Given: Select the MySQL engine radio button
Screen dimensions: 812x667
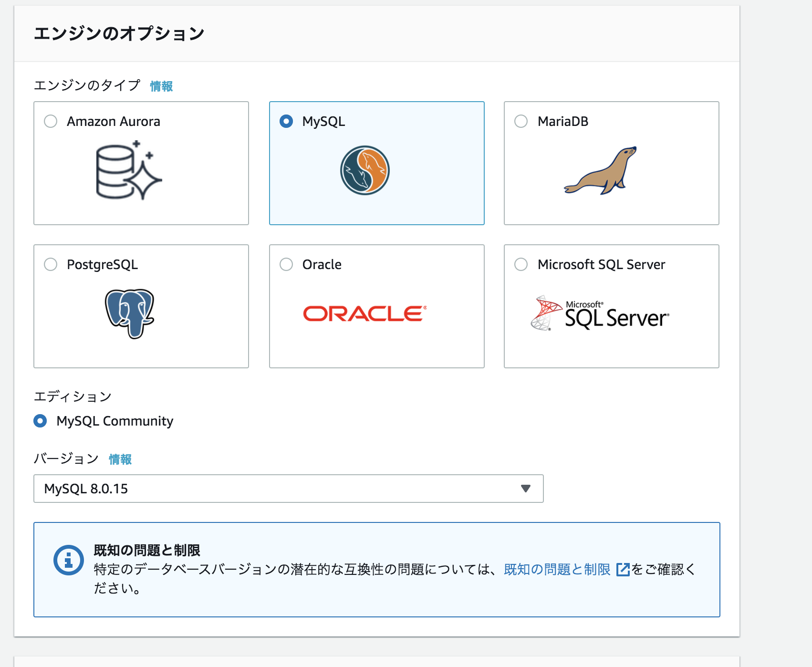Looking at the screenshot, I should point(286,121).
